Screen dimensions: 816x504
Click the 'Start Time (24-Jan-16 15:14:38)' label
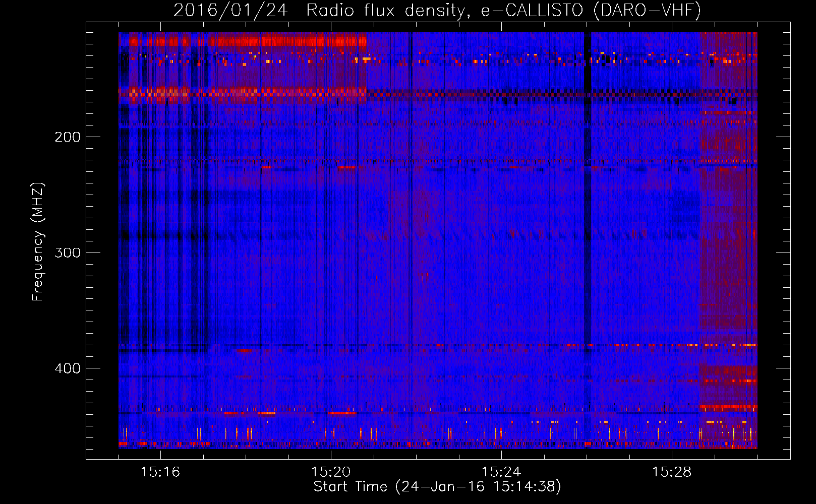[x=437, y=487]
